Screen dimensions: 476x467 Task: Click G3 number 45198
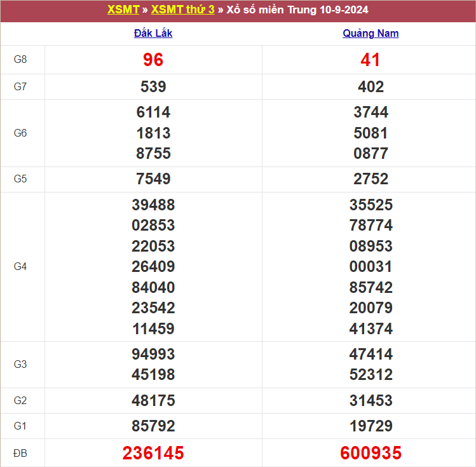153,375
